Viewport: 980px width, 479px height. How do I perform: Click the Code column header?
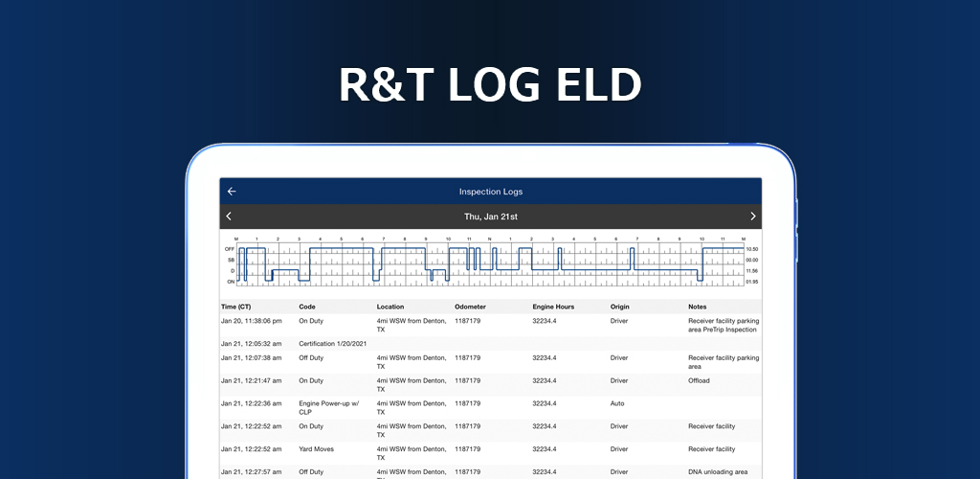[307, 307]
